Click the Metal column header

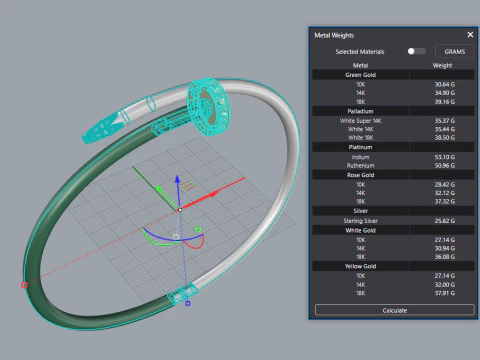click(360, 65)
